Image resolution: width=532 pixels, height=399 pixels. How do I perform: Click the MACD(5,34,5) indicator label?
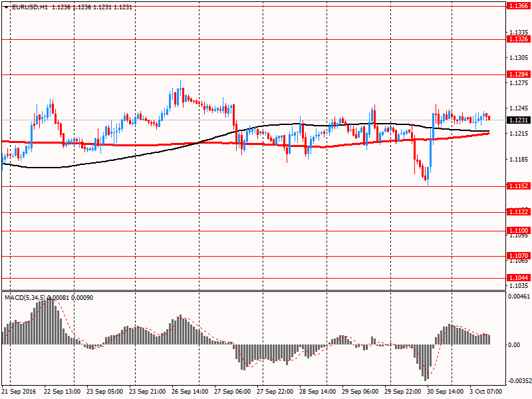point(25,297)
